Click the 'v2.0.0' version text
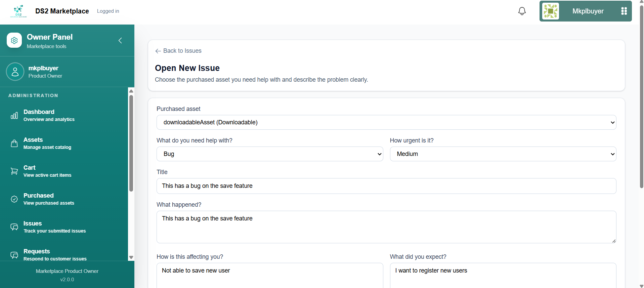The image size is (644, 288). click(67, 280)
